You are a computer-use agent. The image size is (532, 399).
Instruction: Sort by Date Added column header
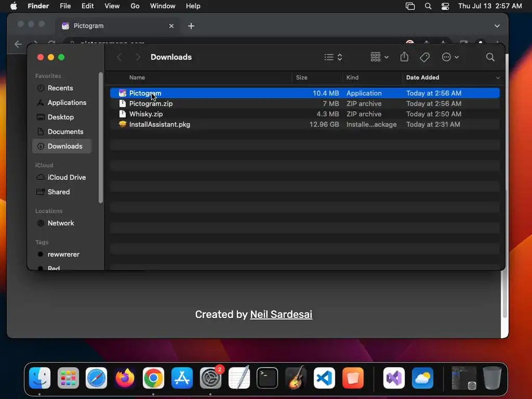point(422,78)
